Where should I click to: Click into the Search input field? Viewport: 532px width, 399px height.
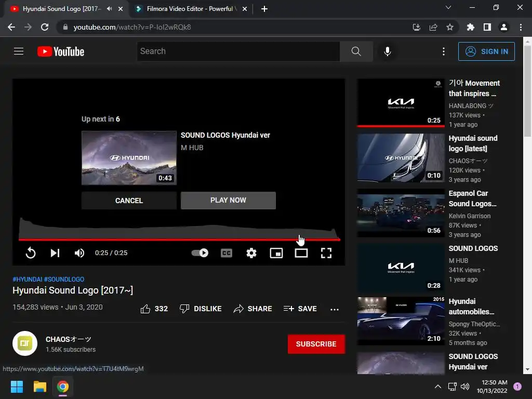(x=238, y=51)
